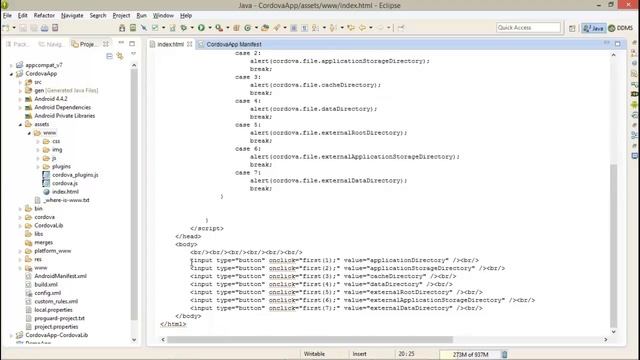Click the Save All toolbar icon
The image size is (640, 360).
click(x=33, y=28)
